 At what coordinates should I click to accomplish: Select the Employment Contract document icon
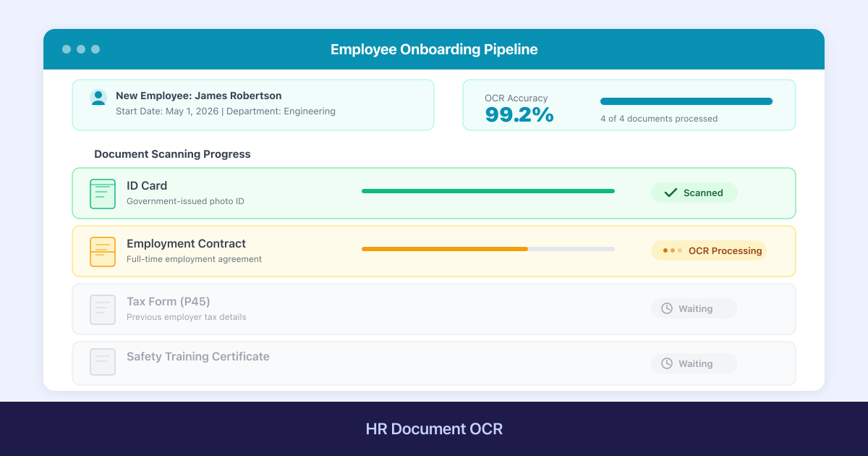pyautogui.click(x=102, y=251)
